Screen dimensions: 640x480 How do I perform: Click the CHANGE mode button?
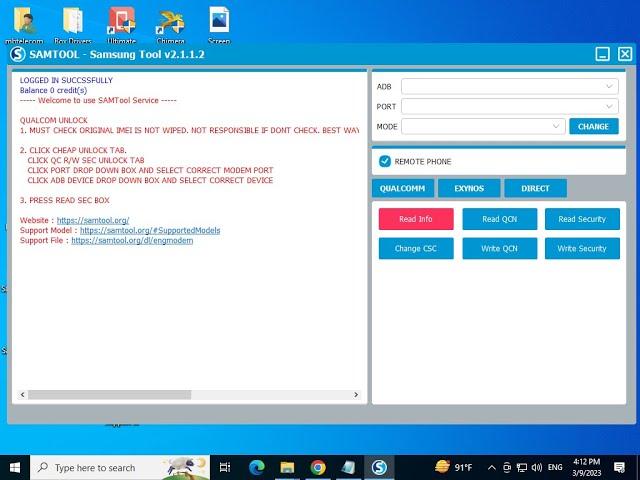pos(593,126)
